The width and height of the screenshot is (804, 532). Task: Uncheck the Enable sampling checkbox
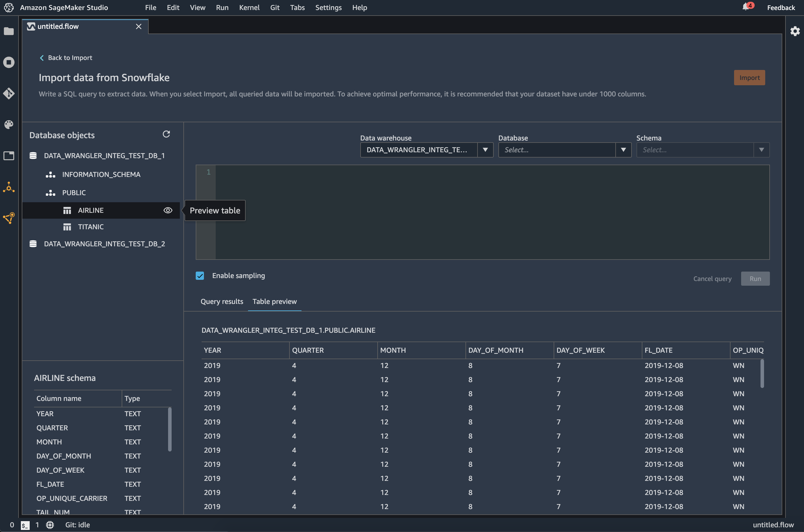[200, 275]
